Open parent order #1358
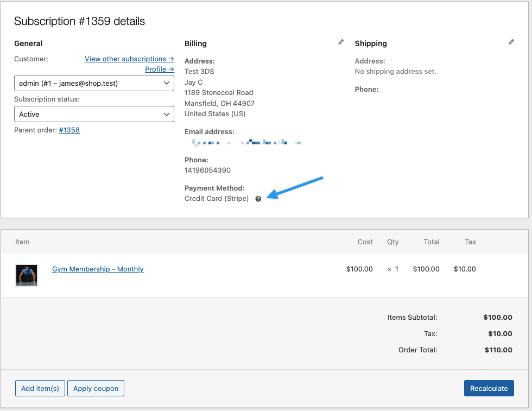Screen dimensions: 532x411 [x=69, y=130]
